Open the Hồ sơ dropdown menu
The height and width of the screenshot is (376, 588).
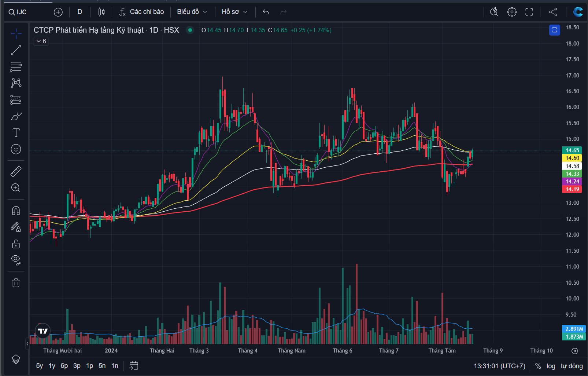[x=234, y=12]
